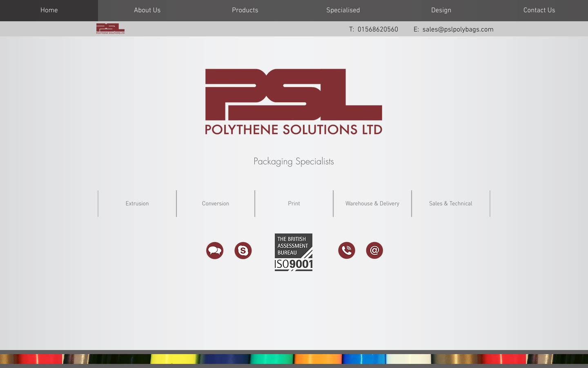This screenshot has height=368, width=588.
Task: Open the Products navigation item
Action: click(x=245, y=10)
